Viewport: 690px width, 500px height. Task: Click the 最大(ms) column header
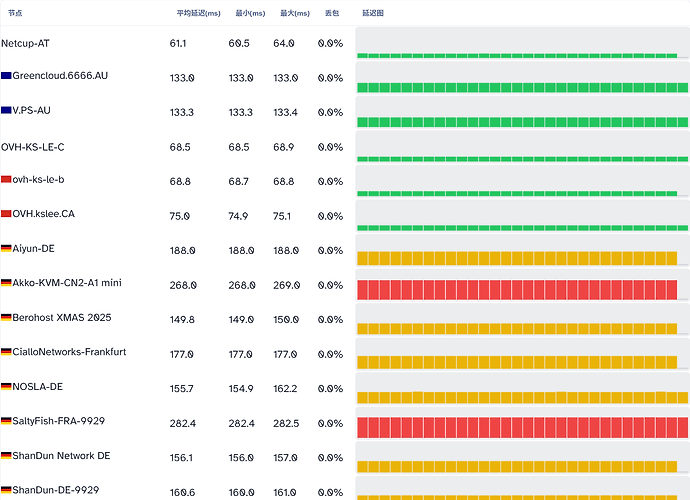(295, 13)
